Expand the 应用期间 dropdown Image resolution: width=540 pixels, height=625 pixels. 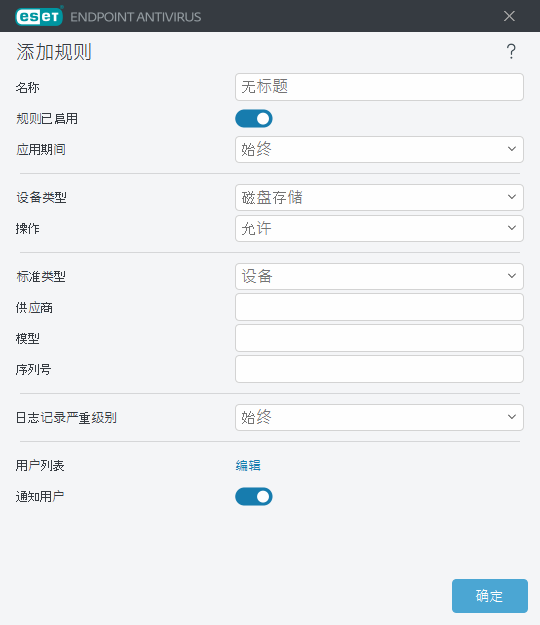(379, 149)
